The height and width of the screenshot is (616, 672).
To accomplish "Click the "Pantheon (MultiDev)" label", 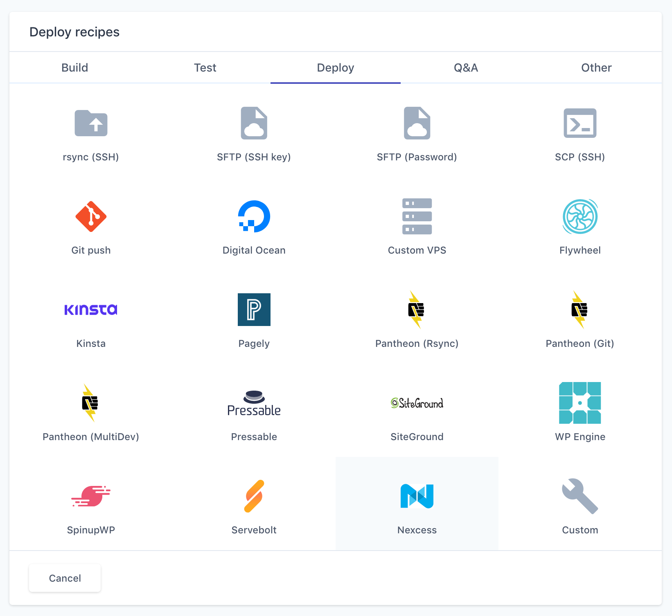I will point(91,437).
